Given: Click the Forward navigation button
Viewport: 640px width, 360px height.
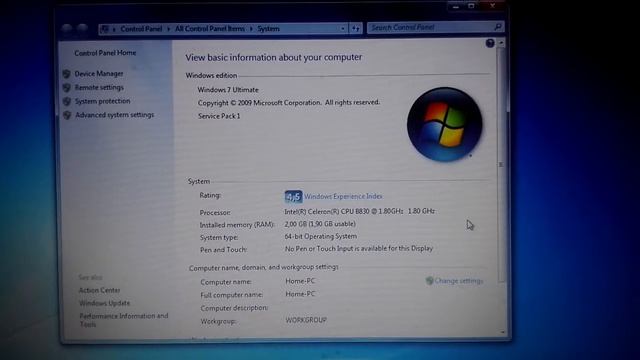Looking at the screenshot, I should coord(83,29).
